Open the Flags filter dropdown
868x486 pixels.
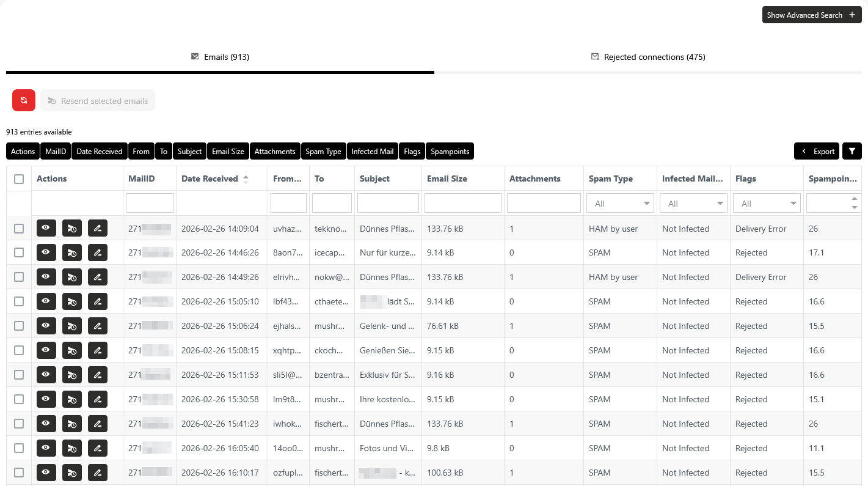coord(766,204)
